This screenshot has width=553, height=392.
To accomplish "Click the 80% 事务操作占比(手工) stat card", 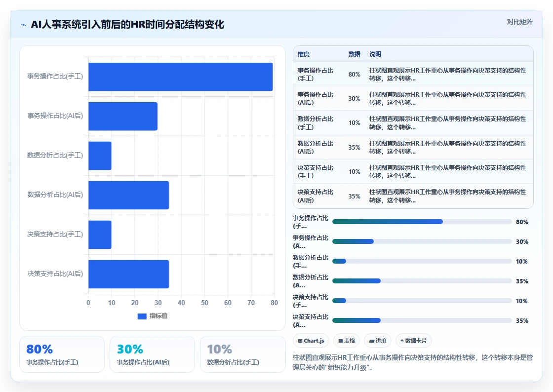I will tap(62, 354).
